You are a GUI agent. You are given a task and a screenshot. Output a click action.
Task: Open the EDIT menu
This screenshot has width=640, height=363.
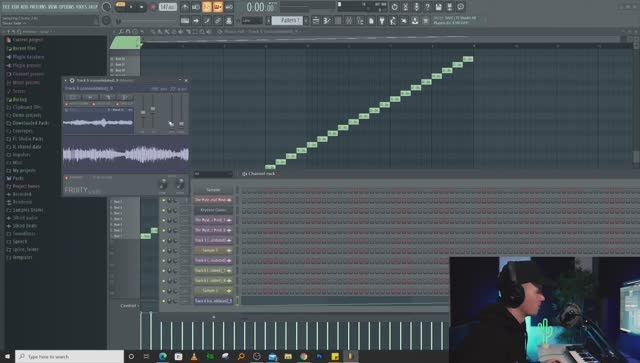(16, 7)
